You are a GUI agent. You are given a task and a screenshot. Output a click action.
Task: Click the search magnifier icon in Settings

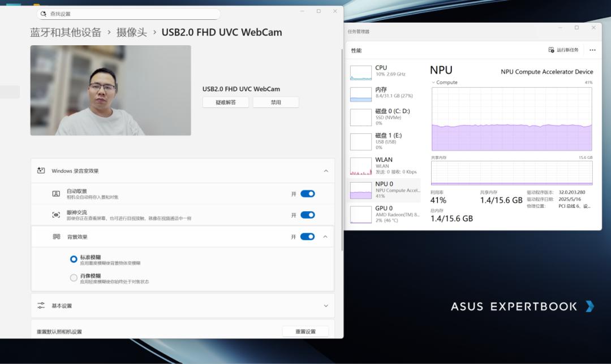(43, 14)
